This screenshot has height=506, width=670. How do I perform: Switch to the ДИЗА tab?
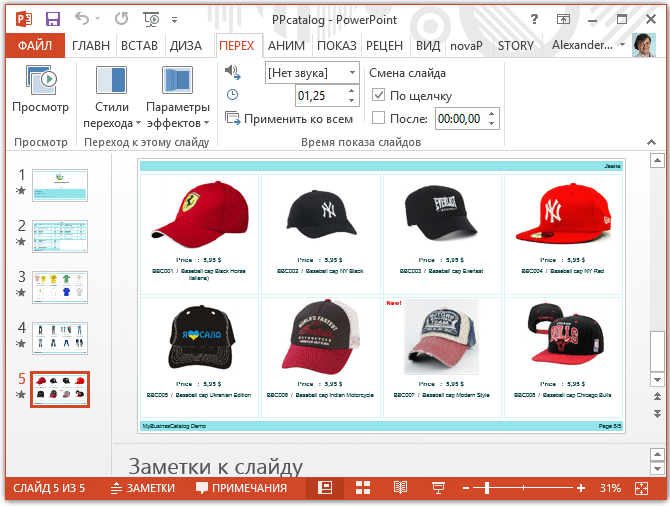[186, 45]
